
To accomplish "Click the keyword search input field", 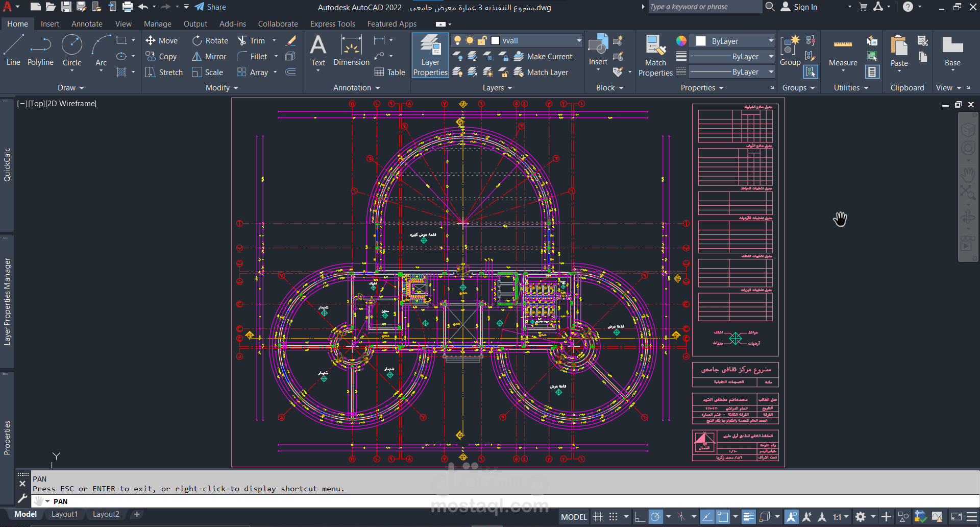I will click(x=704, y=7).
